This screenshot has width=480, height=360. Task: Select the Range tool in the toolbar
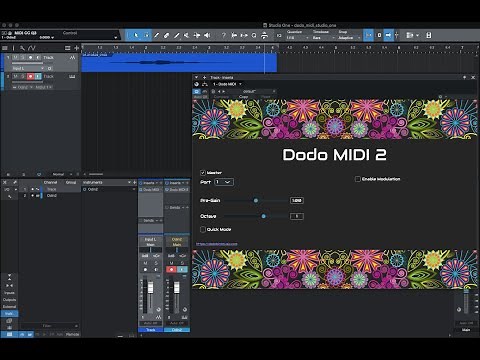click(x=146, y=35)
